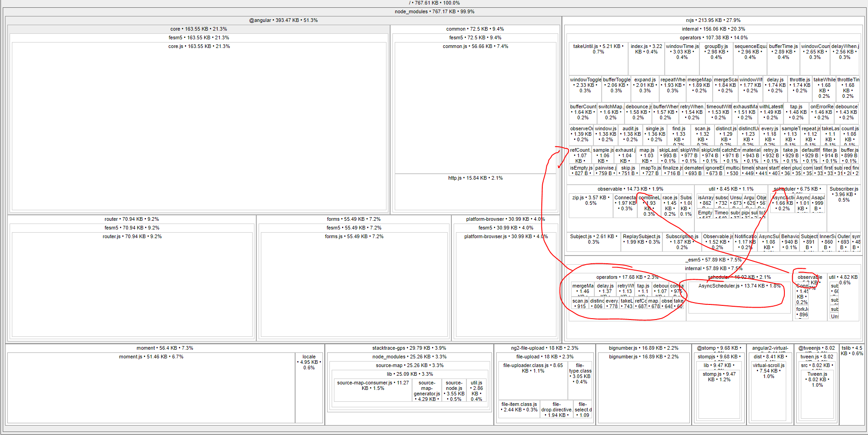The image size is (868, 437).
Task: Click the file-type.class 3.05 KB block
Action: [x=580, y=380]
